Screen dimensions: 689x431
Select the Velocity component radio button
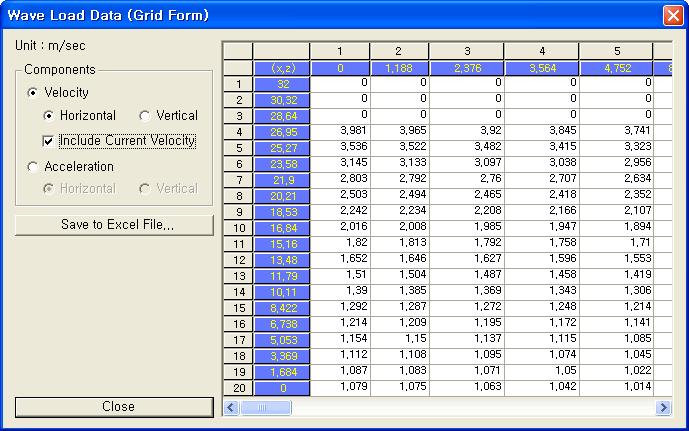point(34,93)
